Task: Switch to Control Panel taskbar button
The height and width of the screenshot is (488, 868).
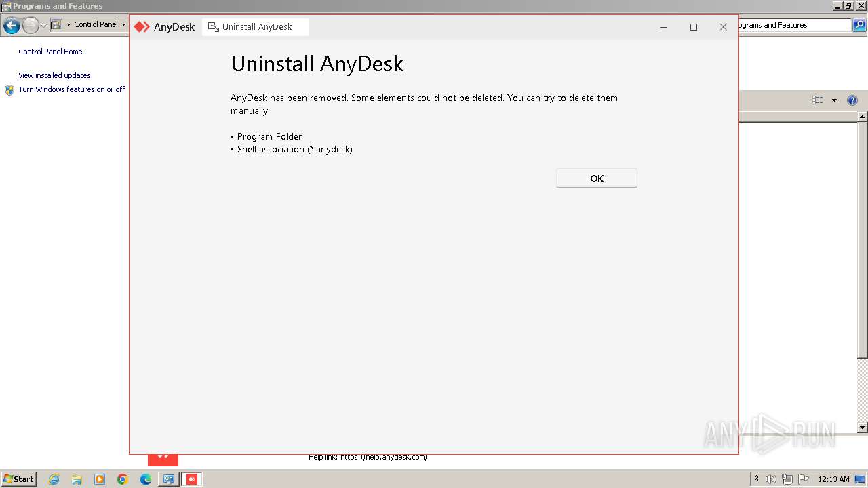Action: [x=169, y=479]
